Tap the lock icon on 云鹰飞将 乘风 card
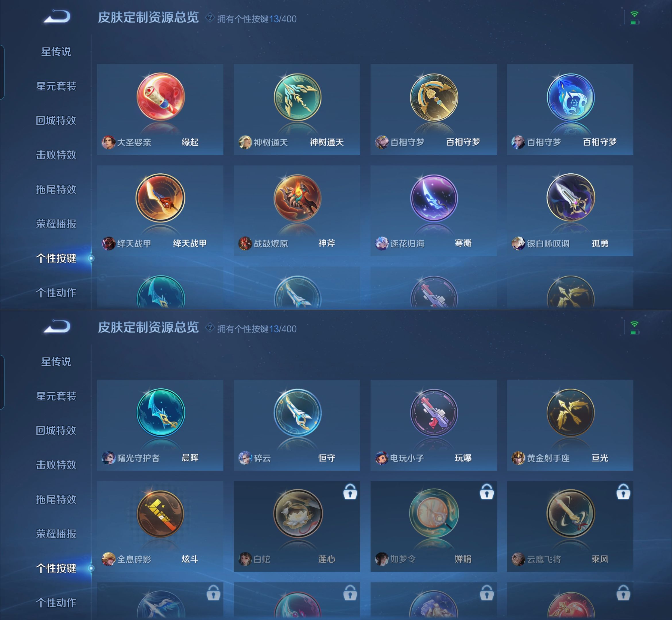 click(623, 491)
